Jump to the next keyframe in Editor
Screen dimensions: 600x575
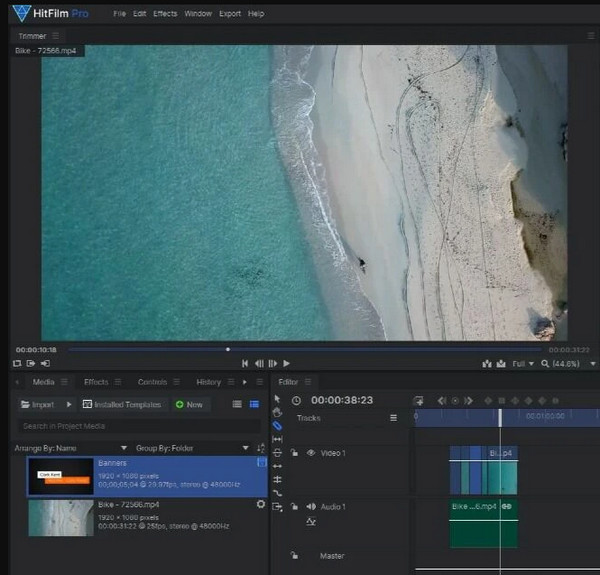(x=468, y=401)
